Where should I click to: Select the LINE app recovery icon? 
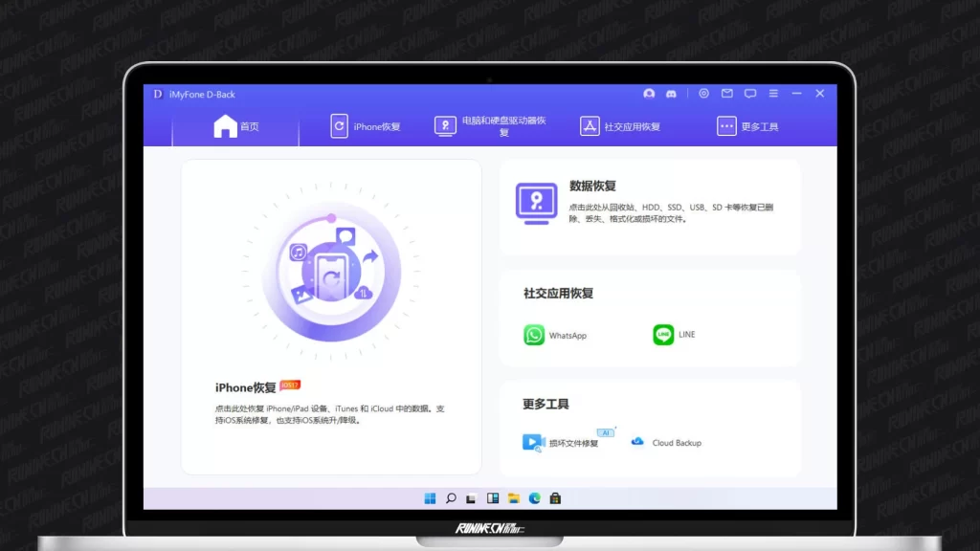663,335
